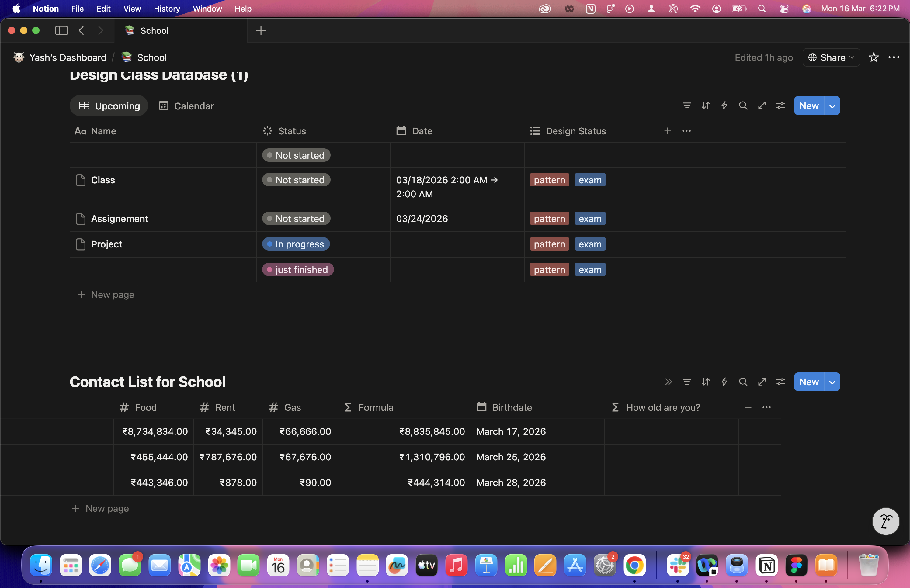910x588 pixels.
Task: Open Design Status column header menu
Action: click(x=591, y=131)
